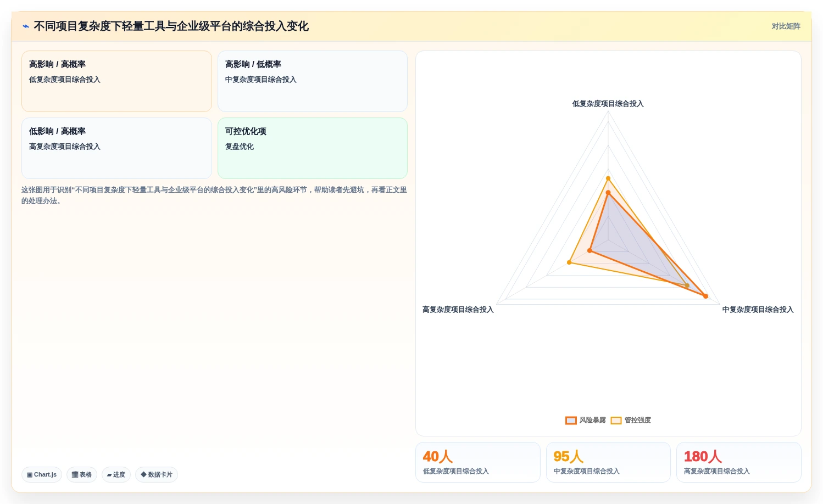Click the 高复杂度项目综合投入 radar axis label

[458, 310]
